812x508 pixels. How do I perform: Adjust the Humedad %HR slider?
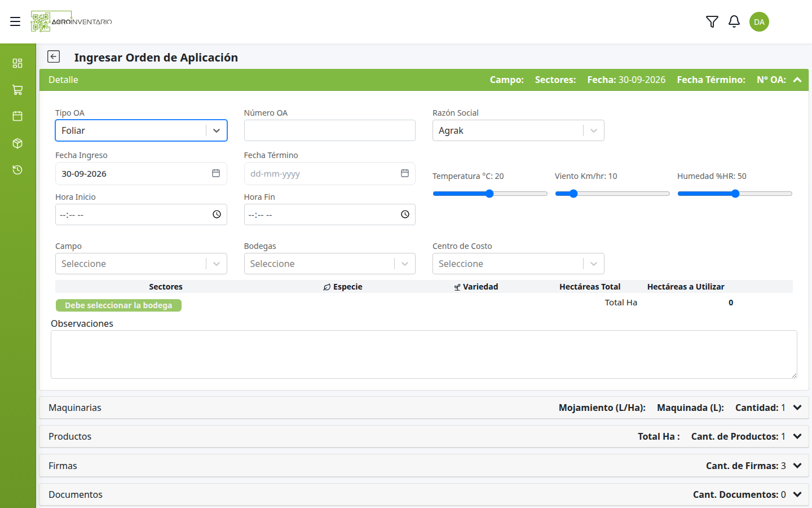coord(735,194)
